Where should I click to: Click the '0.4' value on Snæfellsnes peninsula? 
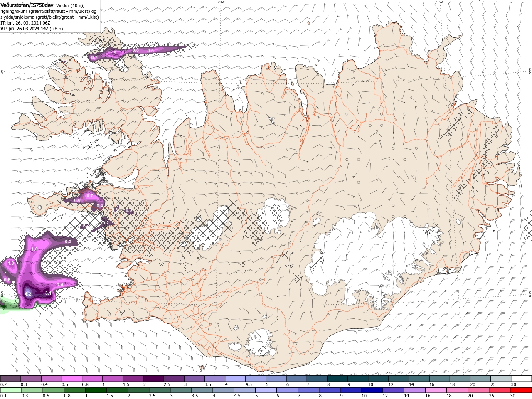tap(100, 206)
